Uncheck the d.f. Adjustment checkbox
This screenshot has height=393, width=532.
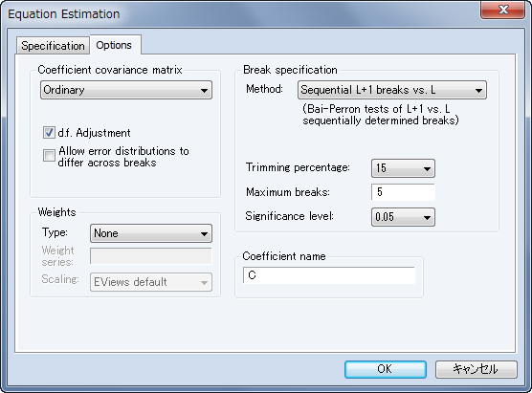pos(49,133)
